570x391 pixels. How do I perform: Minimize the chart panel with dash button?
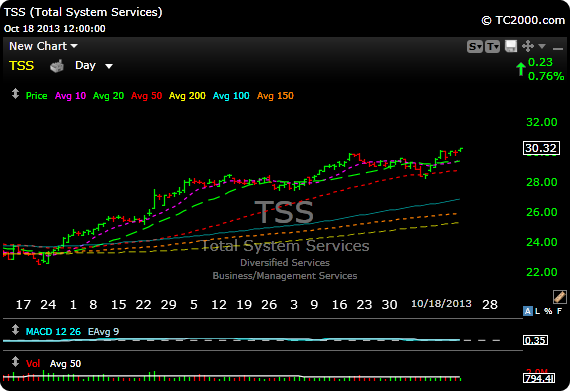click(x=557, y=48)
